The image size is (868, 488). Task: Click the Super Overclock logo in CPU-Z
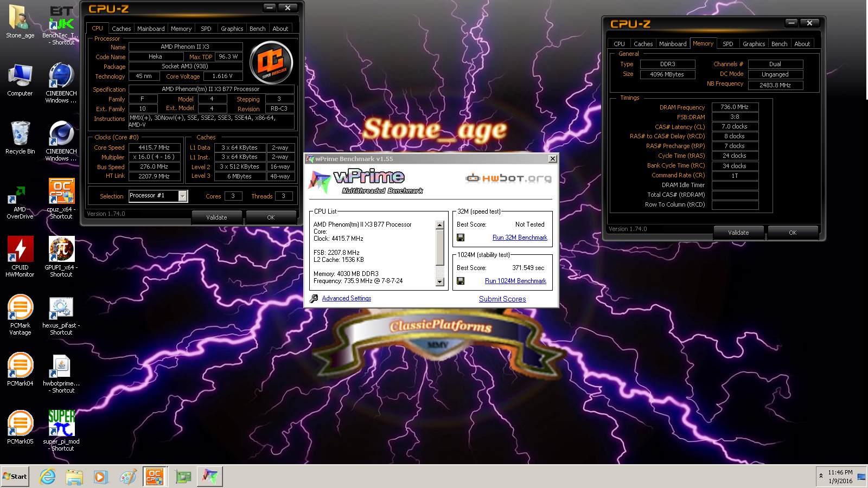pos(271,62)
